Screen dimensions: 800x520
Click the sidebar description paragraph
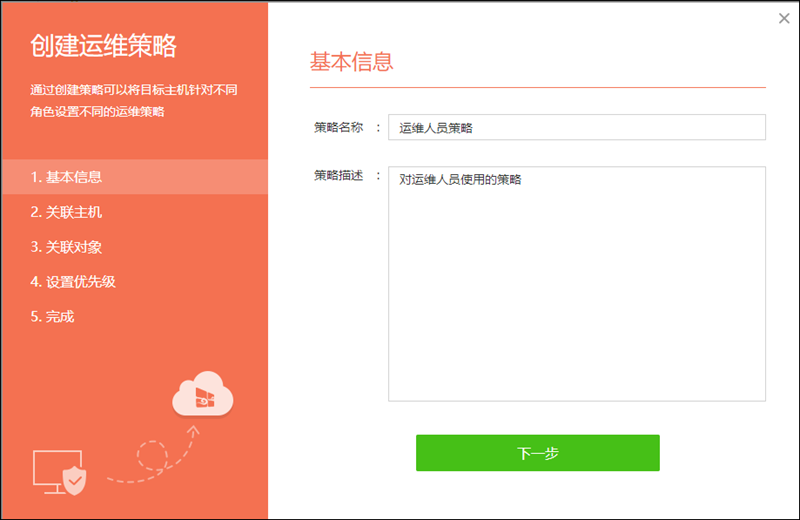[133, 100]
